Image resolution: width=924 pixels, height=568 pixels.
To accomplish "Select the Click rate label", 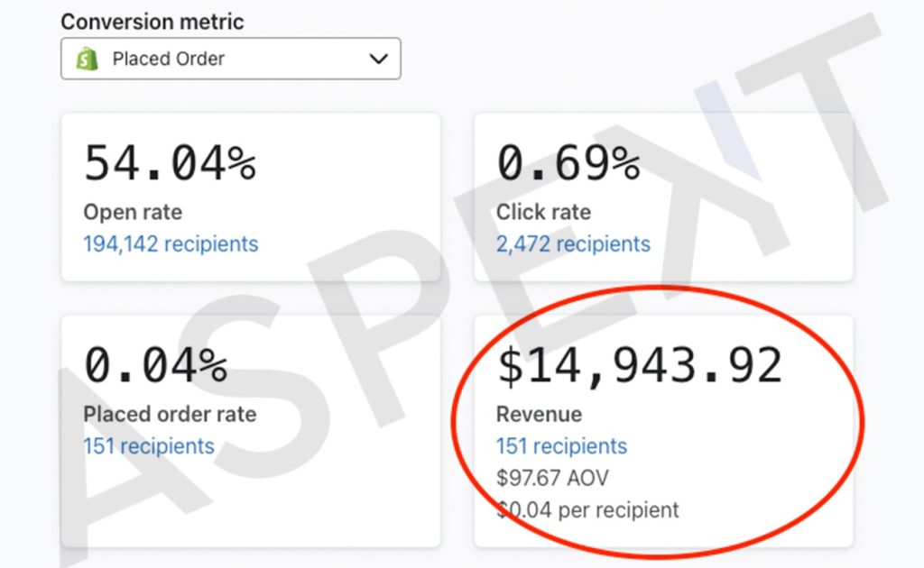I will [543, 212].
